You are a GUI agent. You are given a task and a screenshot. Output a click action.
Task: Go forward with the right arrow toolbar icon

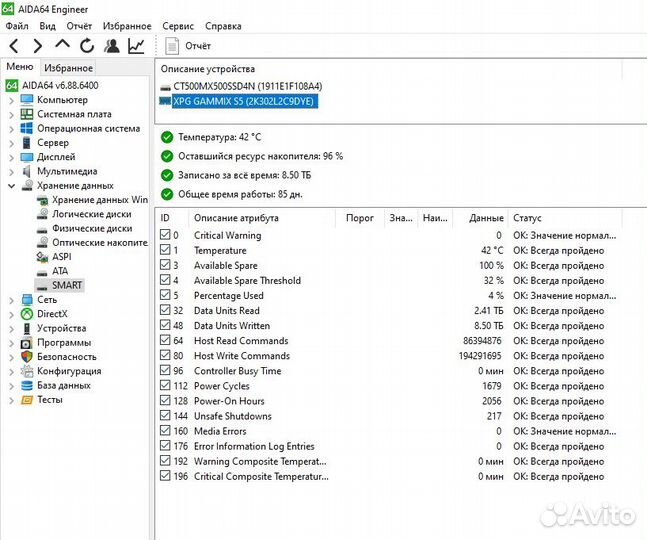point(38,46)
